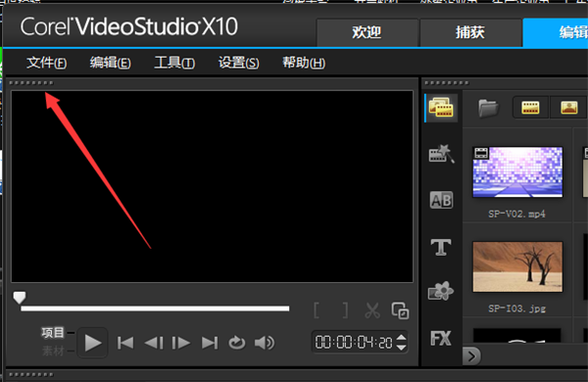Switch preview to Clip (素材) mode
The image size is (588, 382).
tap(53, 351)
